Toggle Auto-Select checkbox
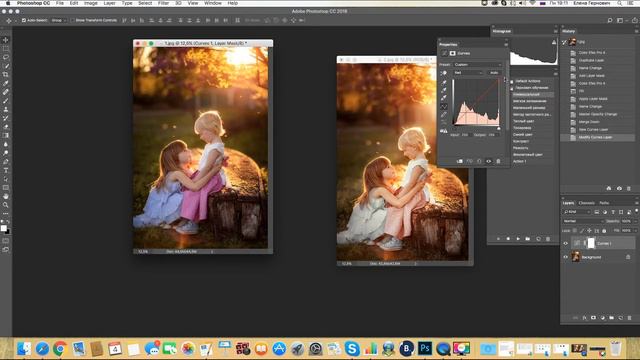The image size is (640, 360). pyautogui.click(x=24, y=20)
